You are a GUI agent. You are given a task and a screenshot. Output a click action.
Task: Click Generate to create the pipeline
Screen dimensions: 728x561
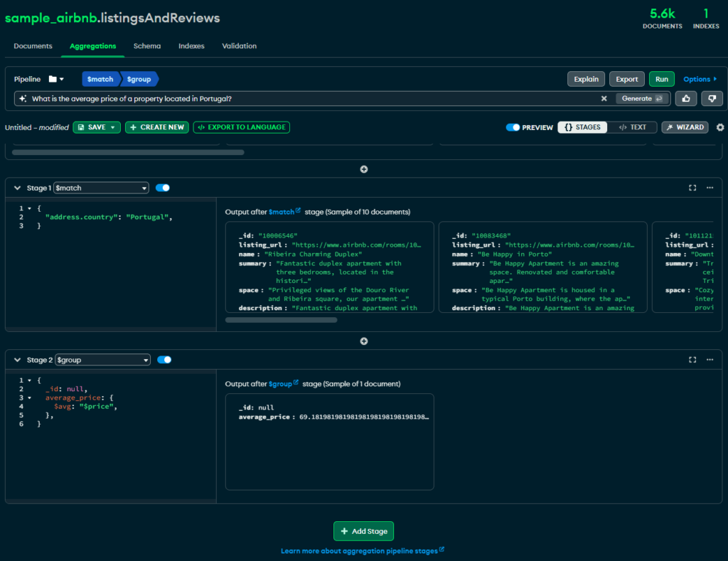tap(642, 98)
